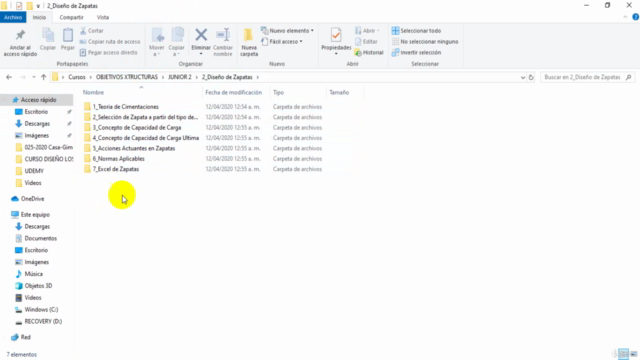Expand chevron after 2_Diseño de Zapatas breadcrumb
Image resolution: width=640 pixels, height=360 pixels.
258,77
